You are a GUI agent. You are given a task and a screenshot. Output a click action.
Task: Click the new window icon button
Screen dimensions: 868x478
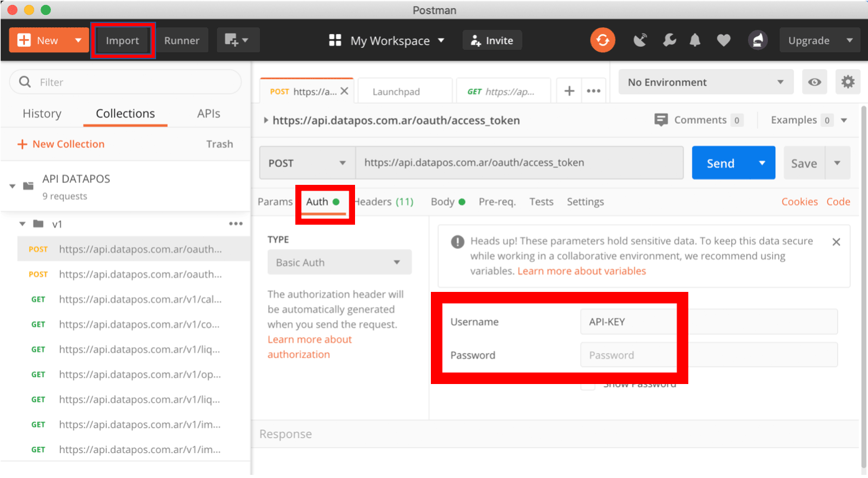coord(238,40)
